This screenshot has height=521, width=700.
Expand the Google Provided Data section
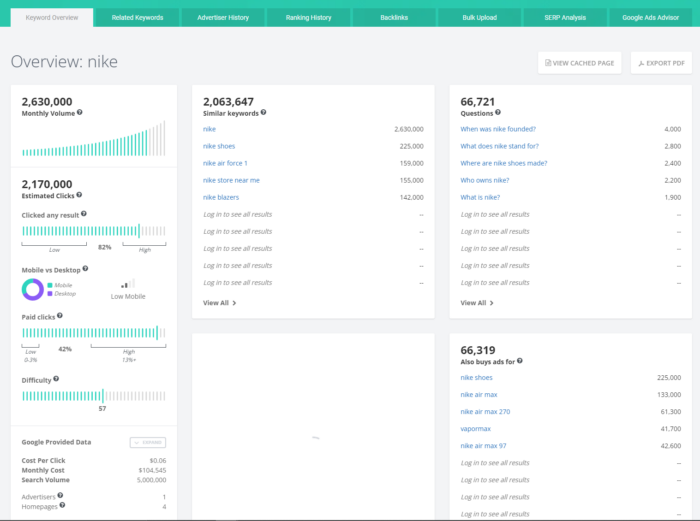(x=148, y=442)
